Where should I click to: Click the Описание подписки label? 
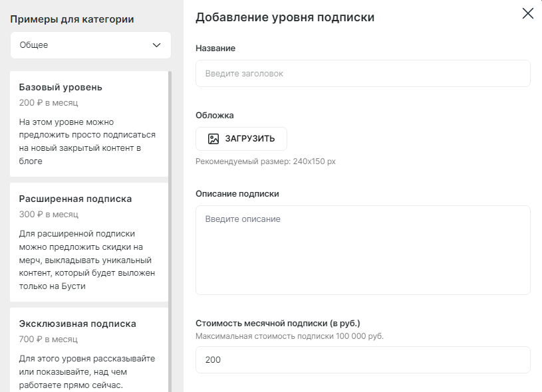coord(237,194)
